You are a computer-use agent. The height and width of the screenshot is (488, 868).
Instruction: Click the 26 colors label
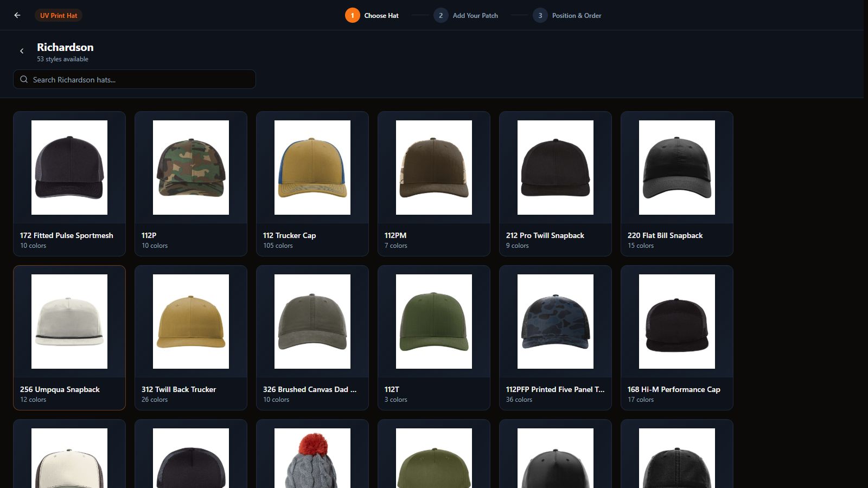click(x=155, y=400)
